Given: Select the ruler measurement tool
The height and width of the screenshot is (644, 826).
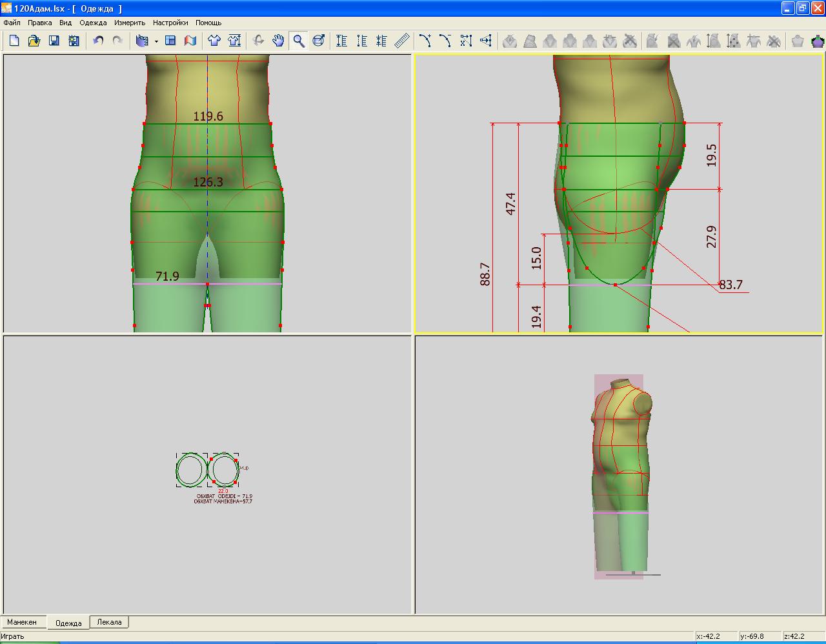Looking at the screenshot, I should click(x=402, y=41).
